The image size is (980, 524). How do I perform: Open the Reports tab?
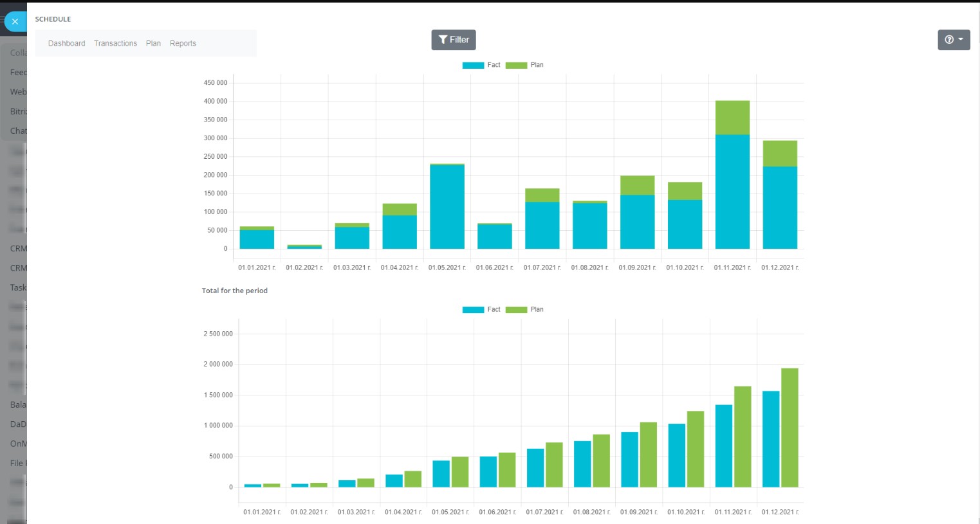click(183, 44)
